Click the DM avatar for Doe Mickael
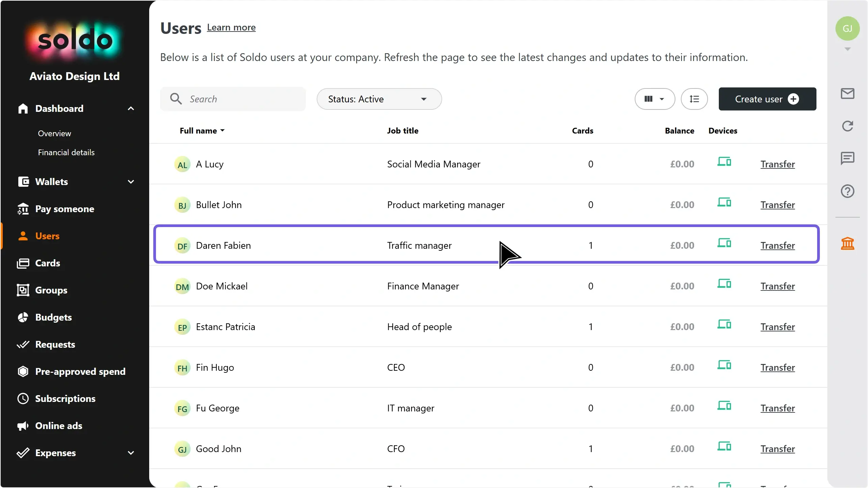Screen dimensions: 868x488 tap(182, 287)
